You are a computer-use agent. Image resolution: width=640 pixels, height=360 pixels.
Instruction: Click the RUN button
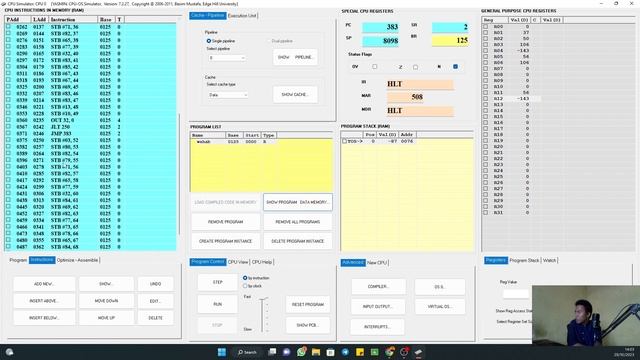pyautogui.click(x=218, y=304)
